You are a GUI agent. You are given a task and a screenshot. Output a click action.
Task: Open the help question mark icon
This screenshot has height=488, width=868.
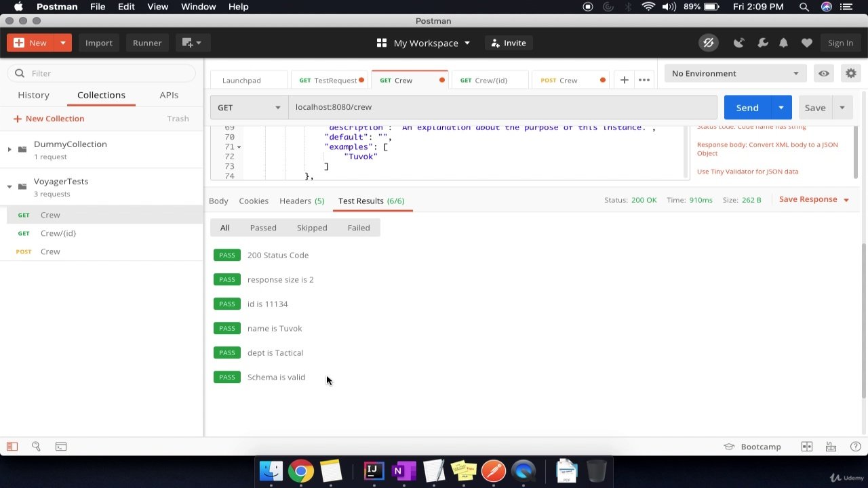point(855,447)
